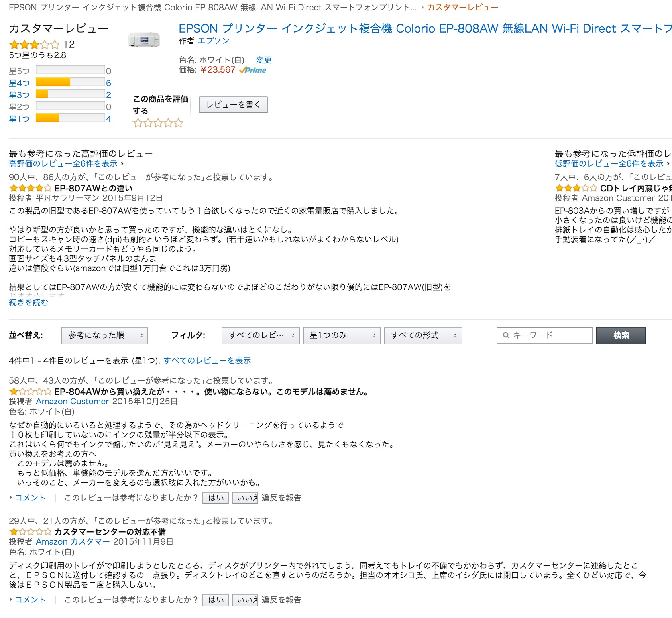Click the breadcrumb EPSON product link
The width and height of the screenshot is (672, 618).
pyautogui.click(x=212, y=7)
